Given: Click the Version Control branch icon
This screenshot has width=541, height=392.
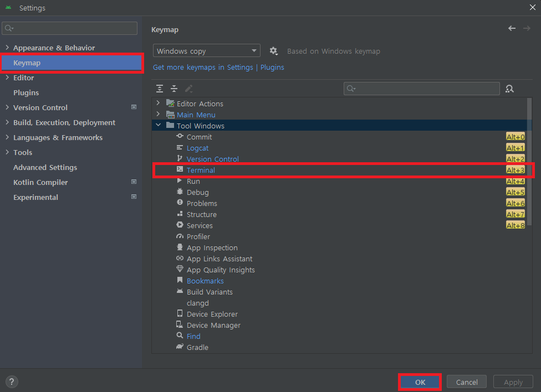Looking at the screenshot, I should [x=180, y=158].
